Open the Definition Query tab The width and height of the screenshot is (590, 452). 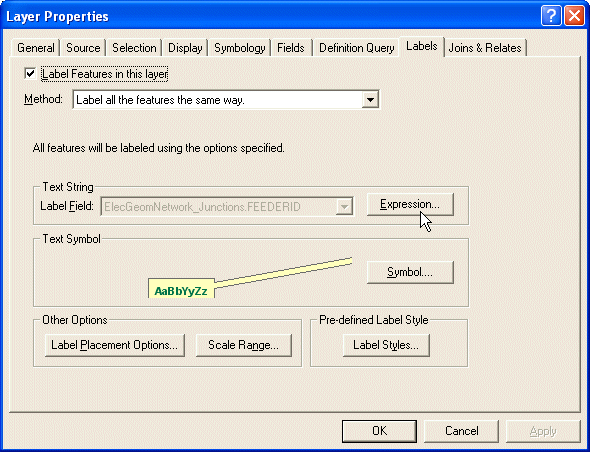pyautogui.click(x=356, y=48)
